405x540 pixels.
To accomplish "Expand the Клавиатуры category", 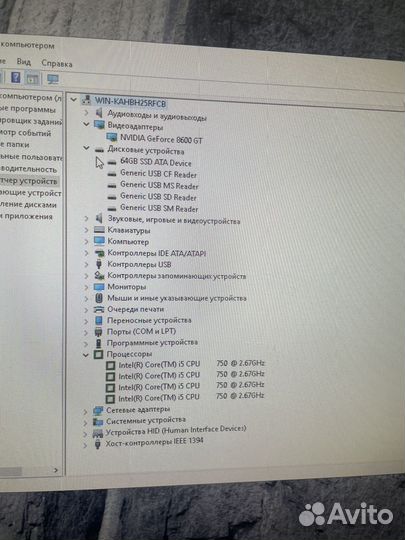I will pos(86,230).
